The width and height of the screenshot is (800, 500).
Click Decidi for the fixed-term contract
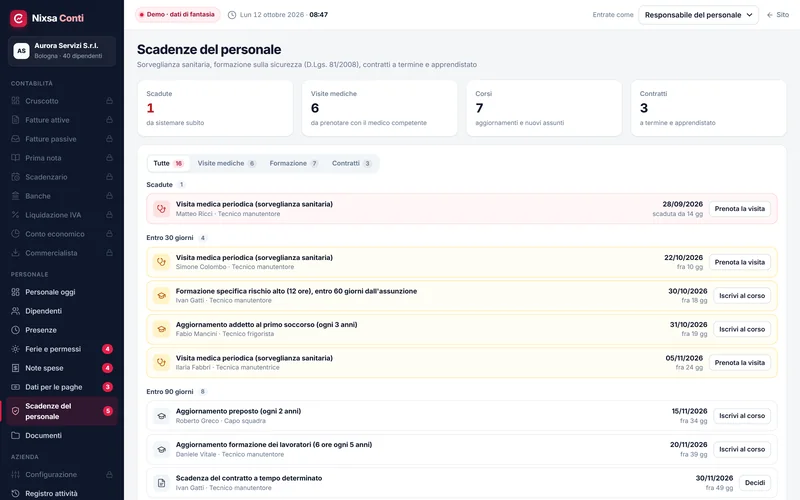755,483
